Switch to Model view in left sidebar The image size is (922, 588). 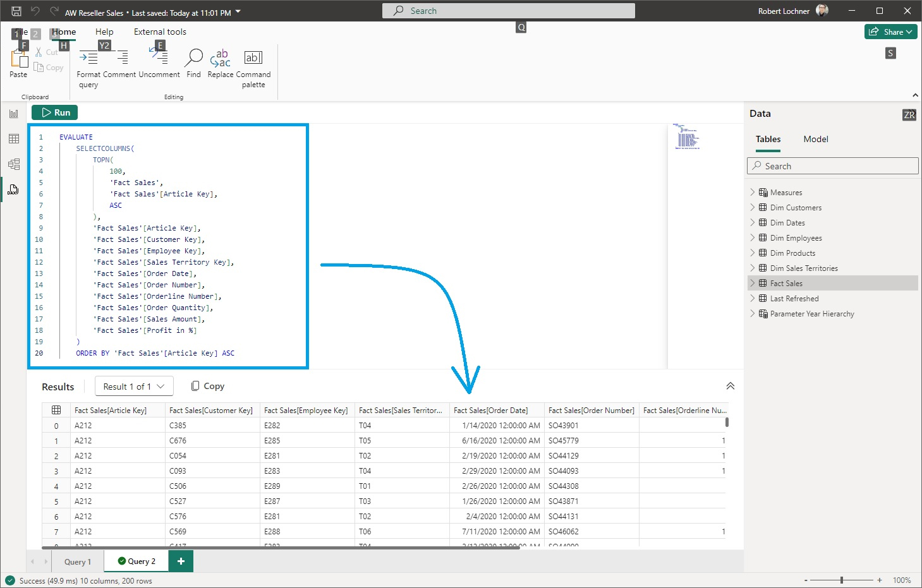13,164
